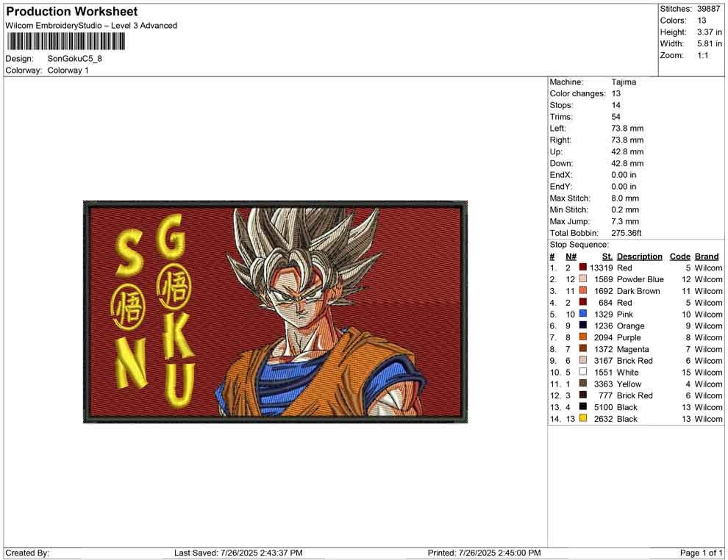
Task: Click the Machine value 'Tajima'
Action: 624,82
